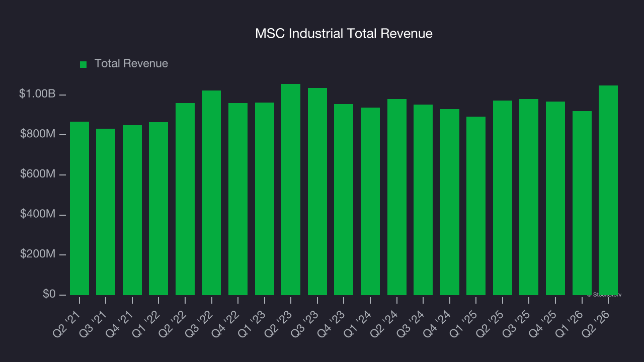Select the Q1 '22 revenue bar
The image size is (644, 362).
[158, 209]
